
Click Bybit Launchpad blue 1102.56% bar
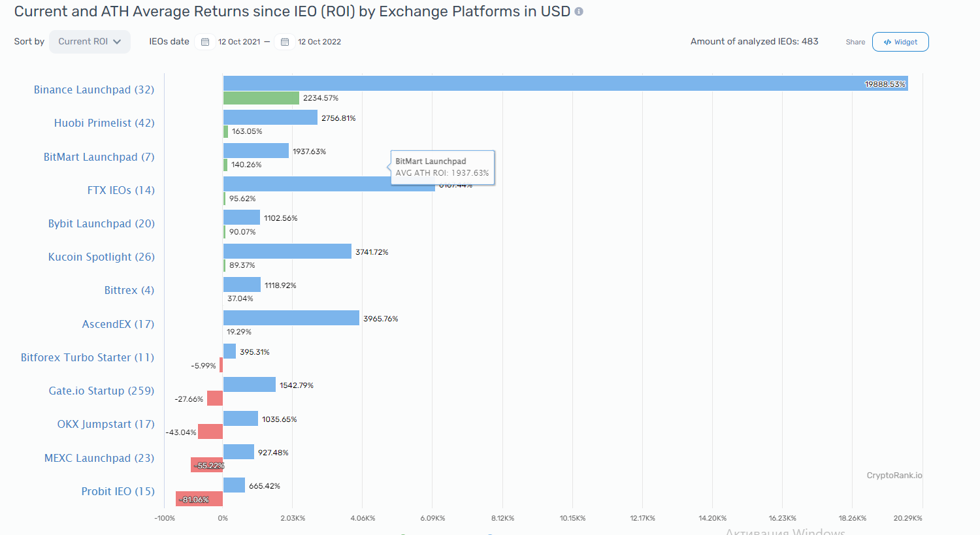coord(242,218)
